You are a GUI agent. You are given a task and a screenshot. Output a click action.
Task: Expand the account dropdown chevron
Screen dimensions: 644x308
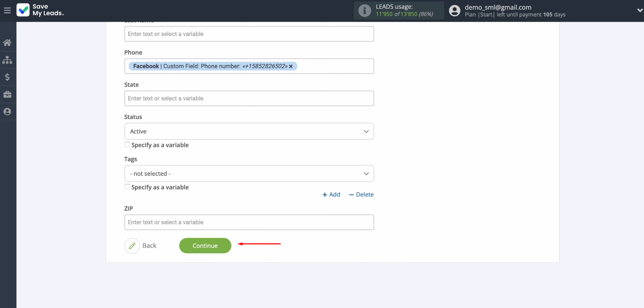640,11
